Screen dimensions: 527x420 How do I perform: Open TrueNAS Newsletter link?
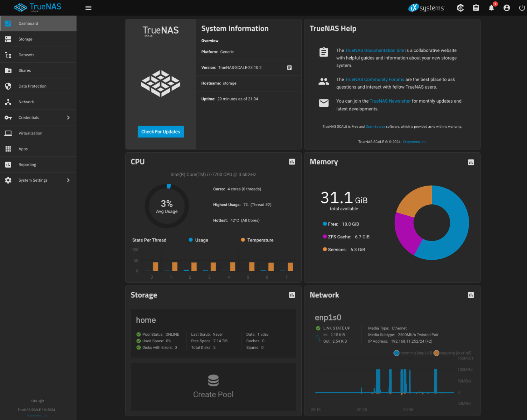click(390, 101)
